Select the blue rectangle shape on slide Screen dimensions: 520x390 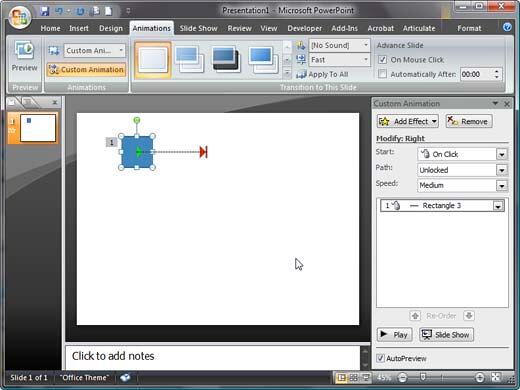137,152
